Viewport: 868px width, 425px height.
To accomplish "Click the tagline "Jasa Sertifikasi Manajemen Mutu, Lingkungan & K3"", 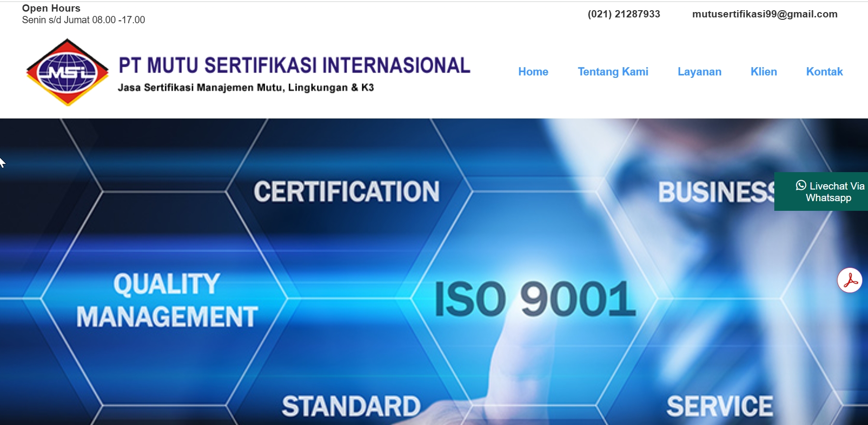I will click(x=246, y=88).
